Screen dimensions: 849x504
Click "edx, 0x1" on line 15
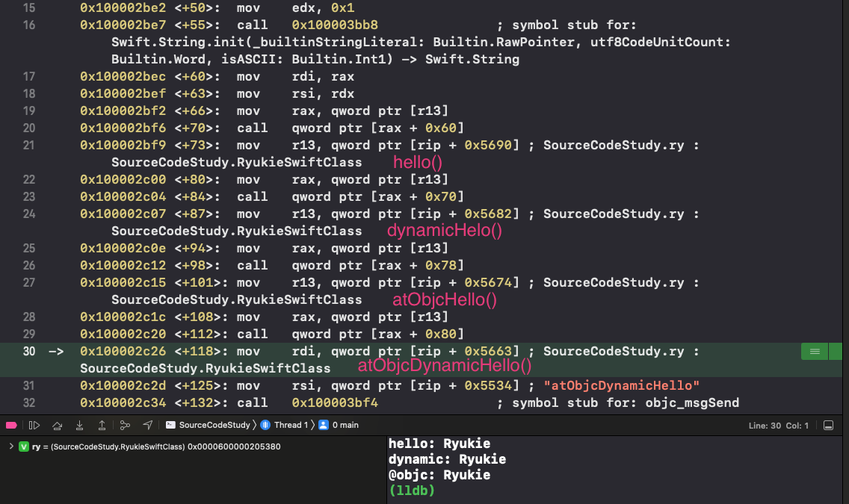tap(323, 8)
